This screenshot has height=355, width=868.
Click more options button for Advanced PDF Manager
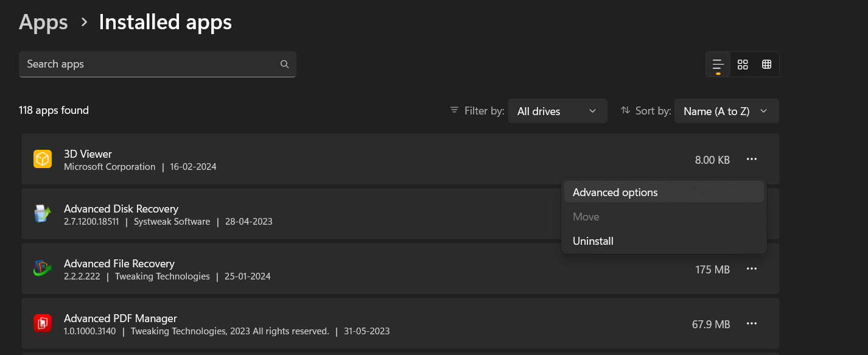click(x=751, y=323)
